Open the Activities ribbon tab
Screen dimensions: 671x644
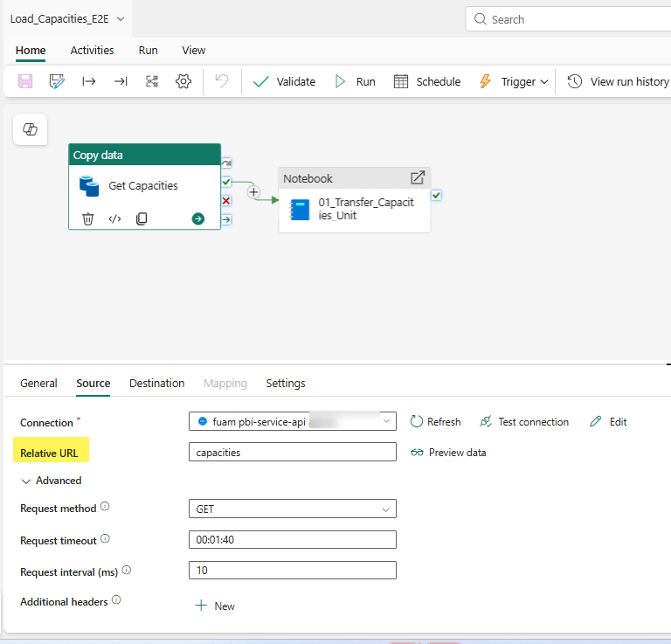pos(92,51)
